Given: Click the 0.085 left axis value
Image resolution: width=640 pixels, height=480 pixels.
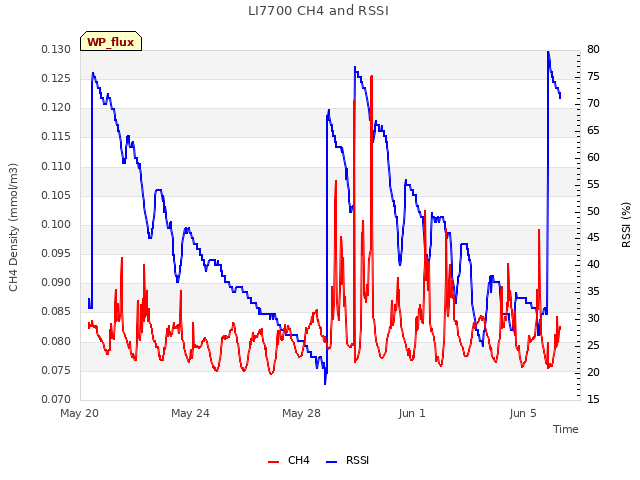Looking at the screenshot, I should [56, 312].
